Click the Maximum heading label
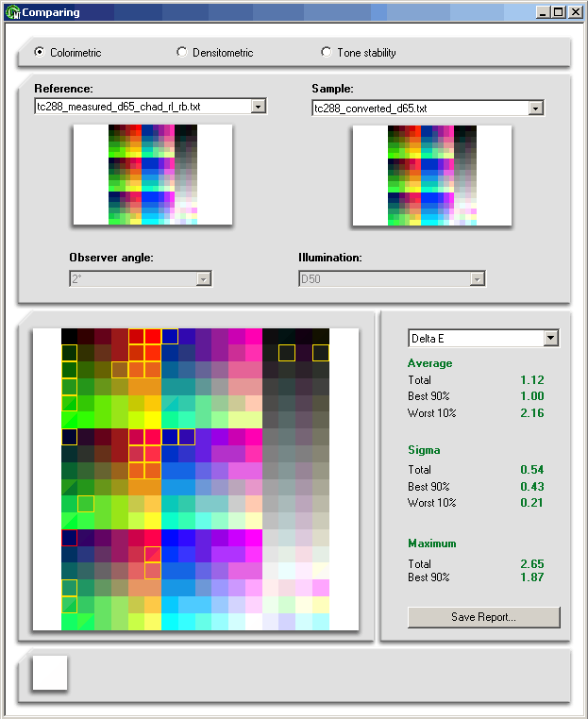The width and height of the screenshot is (588, 719). 432,543
